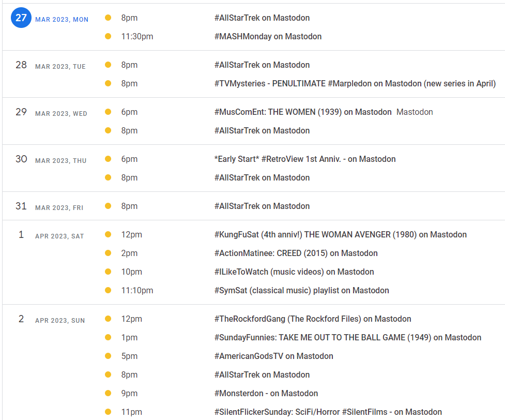Open #ILikeToWatch (music videos) event
This screenshot has width=505, height=420.
pos(294,272)
